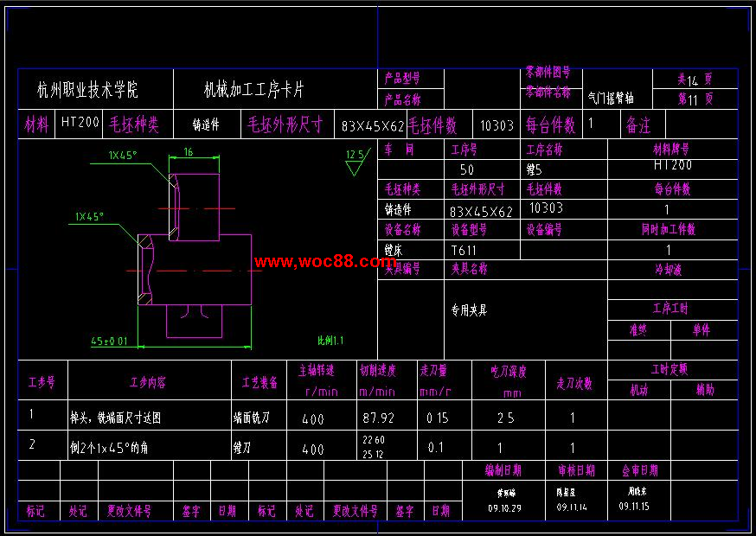The width and height of the screenshot is (756, 536).
Task: Select the 设备型号 header
Action: tap(469, 230)
